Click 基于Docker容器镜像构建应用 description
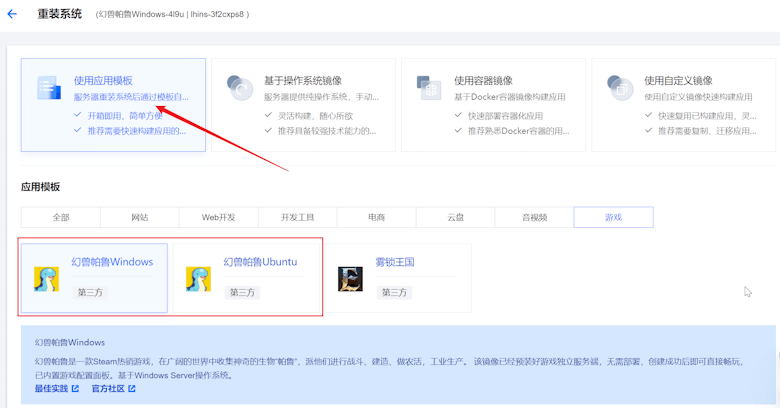 (510, 97)
